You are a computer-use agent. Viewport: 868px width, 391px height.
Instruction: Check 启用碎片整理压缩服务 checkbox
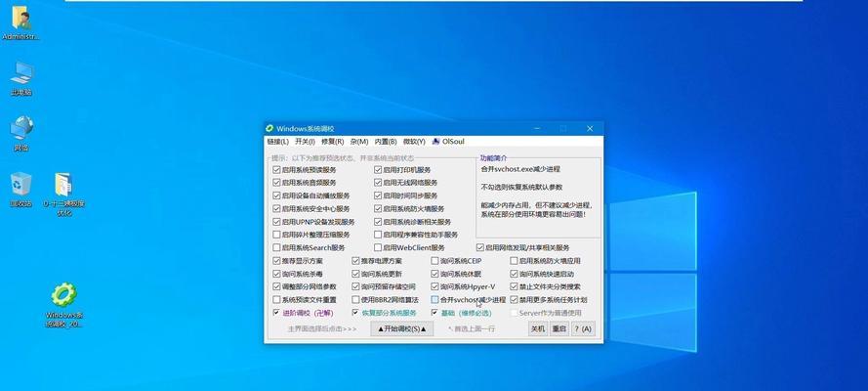(276, 235)
